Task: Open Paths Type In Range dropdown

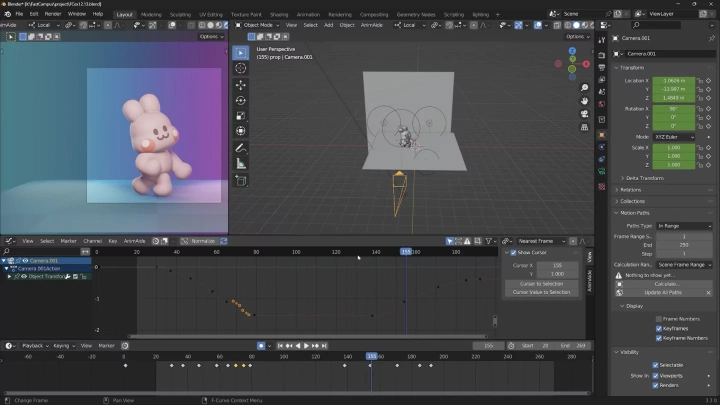Action: click(684, 226)
